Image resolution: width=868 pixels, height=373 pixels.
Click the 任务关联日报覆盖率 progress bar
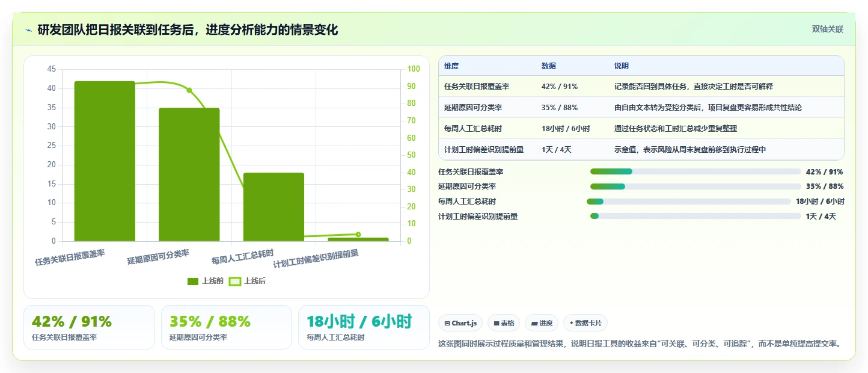pyautogui.click(x=695, y=171)
